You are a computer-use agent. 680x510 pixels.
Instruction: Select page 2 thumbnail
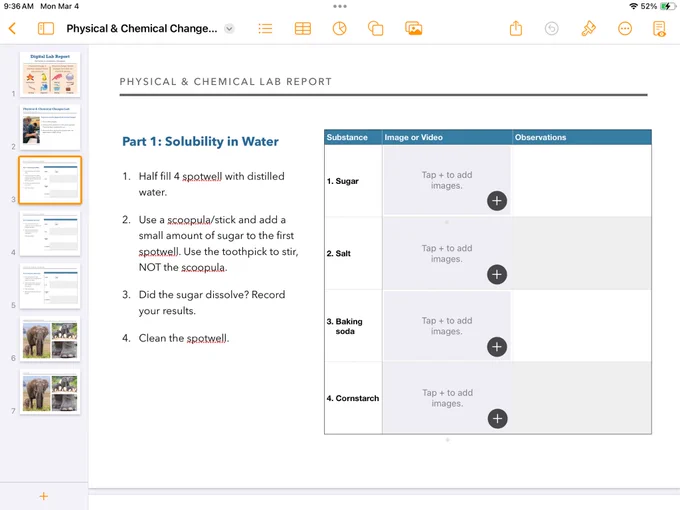click(x=50, y=127)
